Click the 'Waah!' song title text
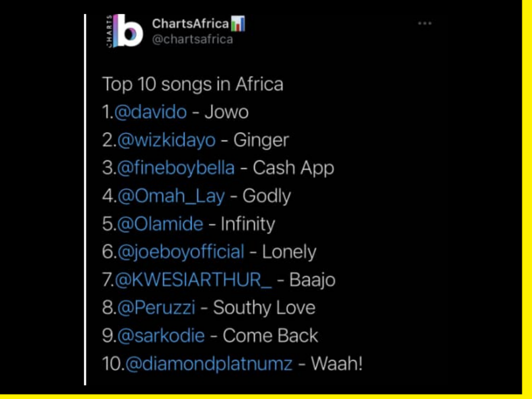532x399 pixels. [337, 363]
